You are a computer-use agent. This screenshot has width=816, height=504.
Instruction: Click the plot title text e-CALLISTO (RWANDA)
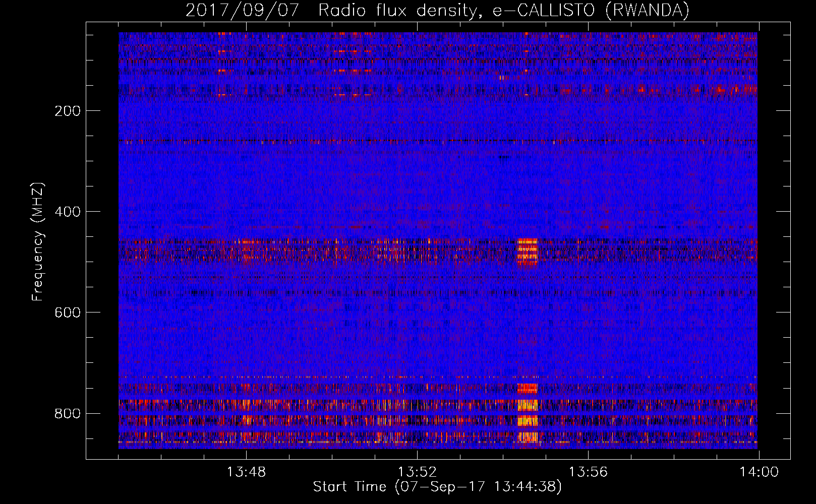coord(591,10)
